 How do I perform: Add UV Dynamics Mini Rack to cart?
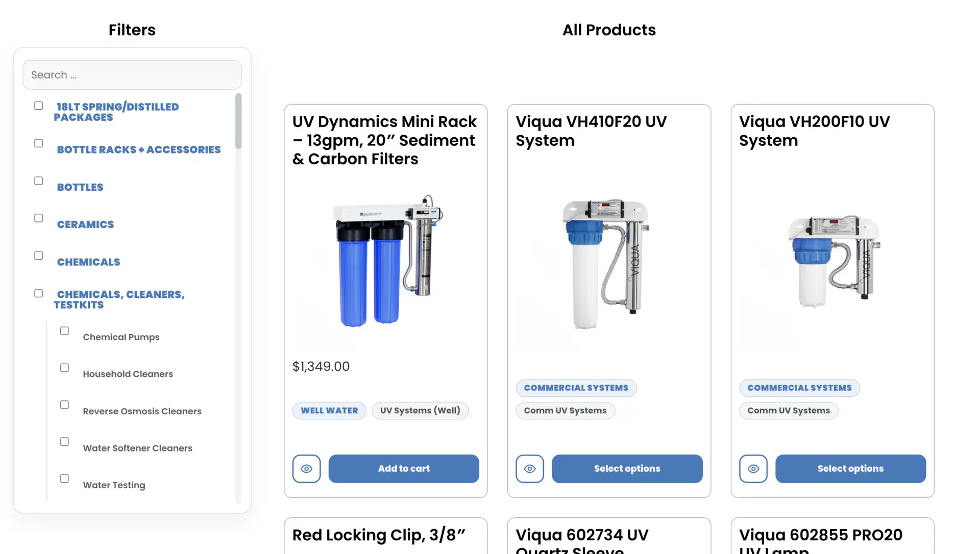(403, 469)
